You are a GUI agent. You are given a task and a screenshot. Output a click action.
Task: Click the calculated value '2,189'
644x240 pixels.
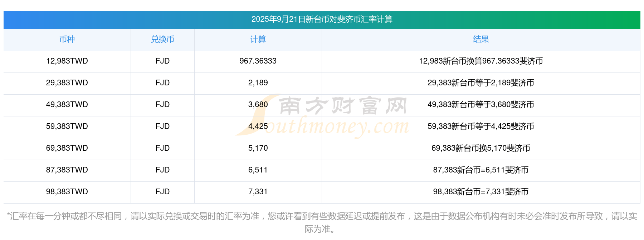click(258, 83)
